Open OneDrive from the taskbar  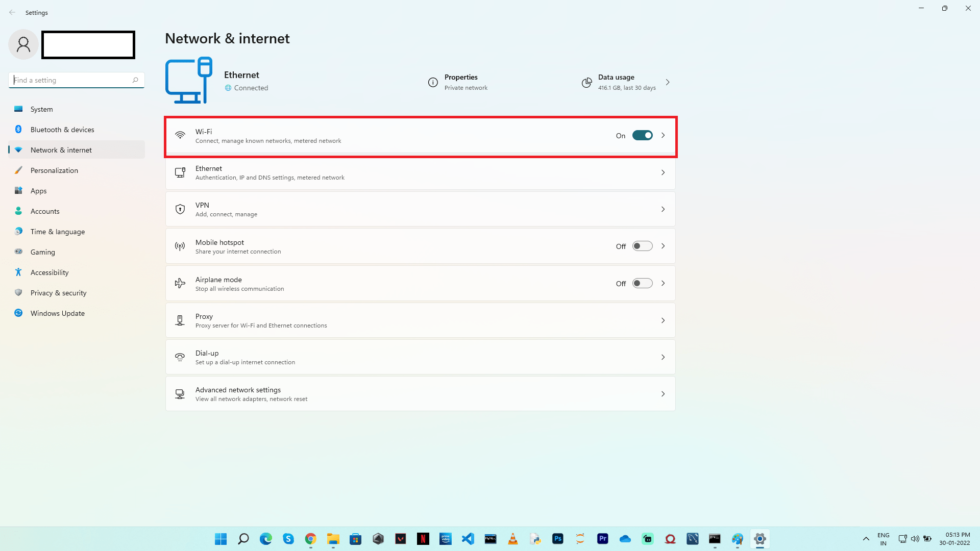click(625, 539)
